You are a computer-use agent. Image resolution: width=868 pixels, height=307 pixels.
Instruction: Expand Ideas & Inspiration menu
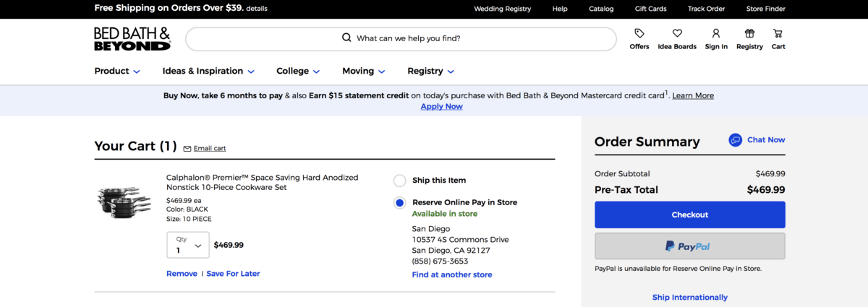[208, 71]
